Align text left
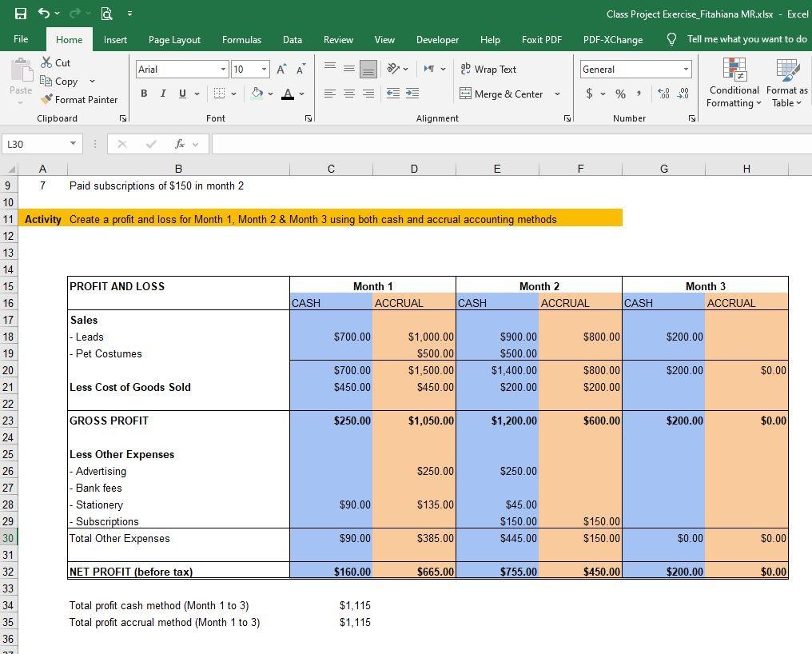 (330, 94)
